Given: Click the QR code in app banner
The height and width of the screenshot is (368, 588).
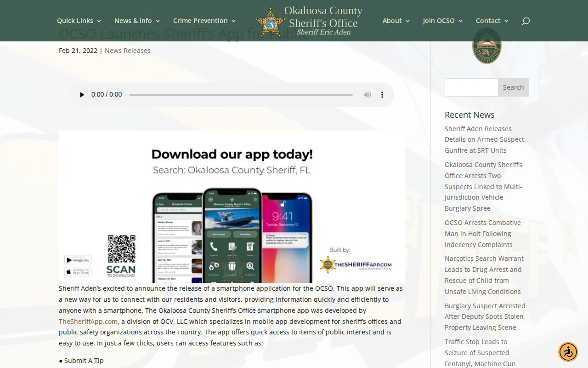Looking at the screenshot, I should 122,248.
